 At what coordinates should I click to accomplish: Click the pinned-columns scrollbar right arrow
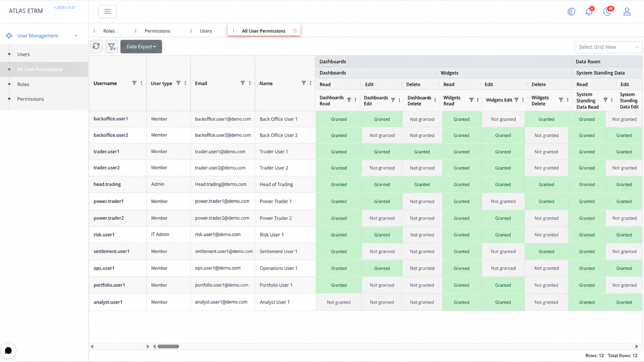point(148,347)
